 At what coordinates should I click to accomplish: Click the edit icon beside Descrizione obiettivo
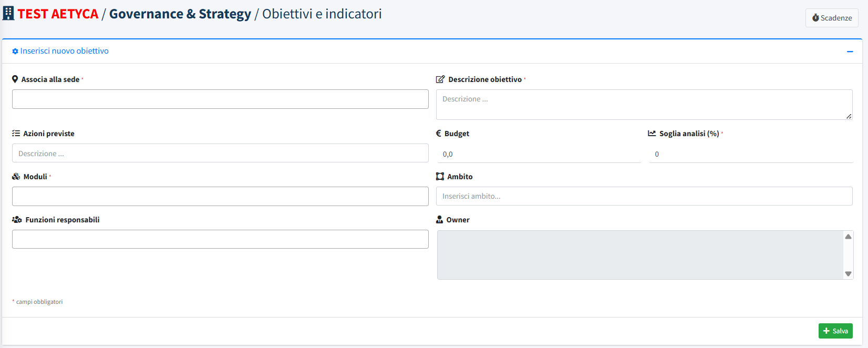(x=440, y=79)
